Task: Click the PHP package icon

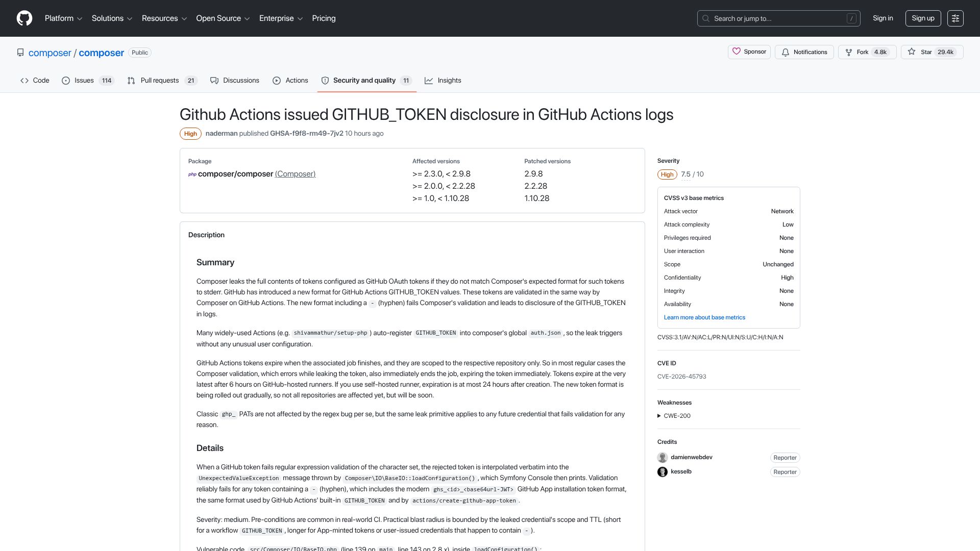Action: [x=192, y=174]
